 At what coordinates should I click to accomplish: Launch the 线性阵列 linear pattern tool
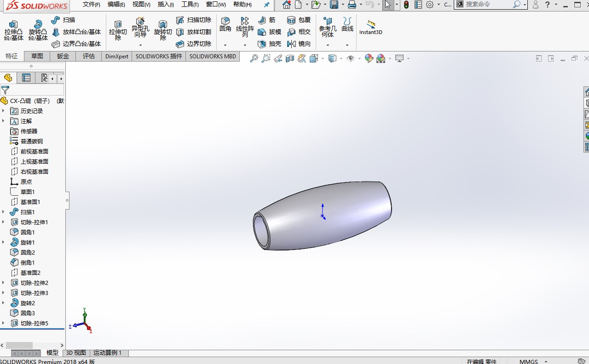coord(245,28)
